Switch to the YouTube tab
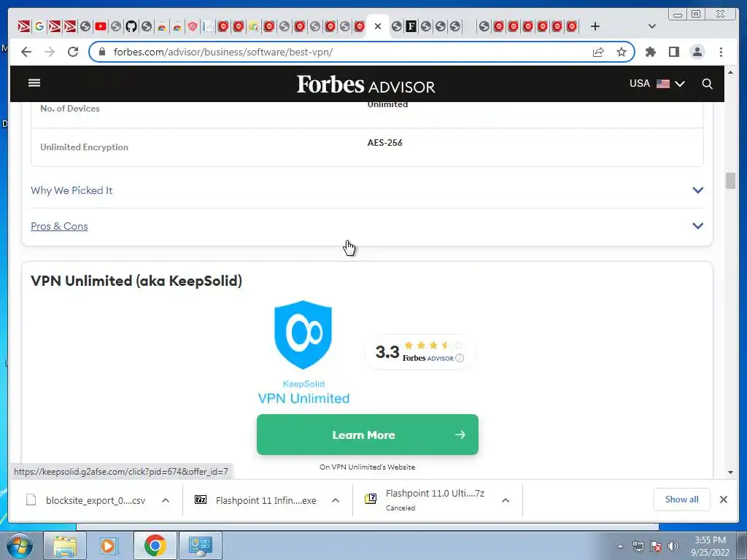This screenshot has height=560, width=747. coord(101,27)
